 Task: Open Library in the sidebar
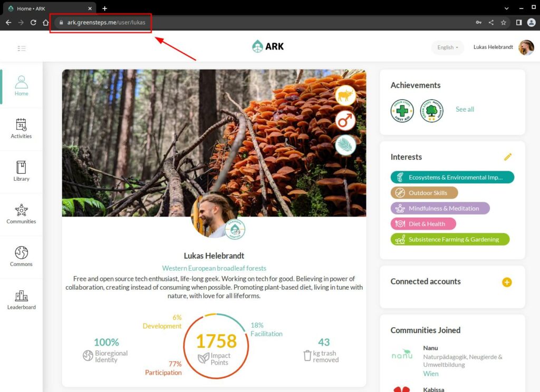coord(21,171)
